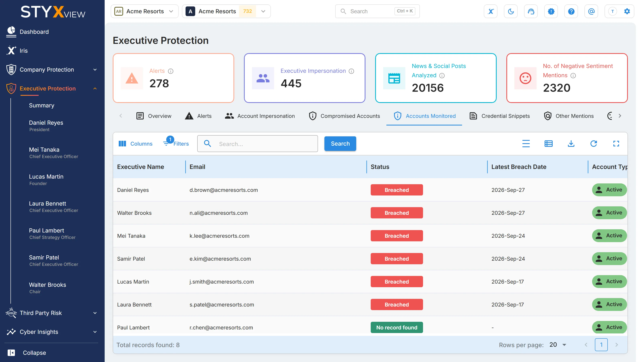644x362 pixels.
Task: Open the alerts badge icon in top bar
Action: [551, 11]
